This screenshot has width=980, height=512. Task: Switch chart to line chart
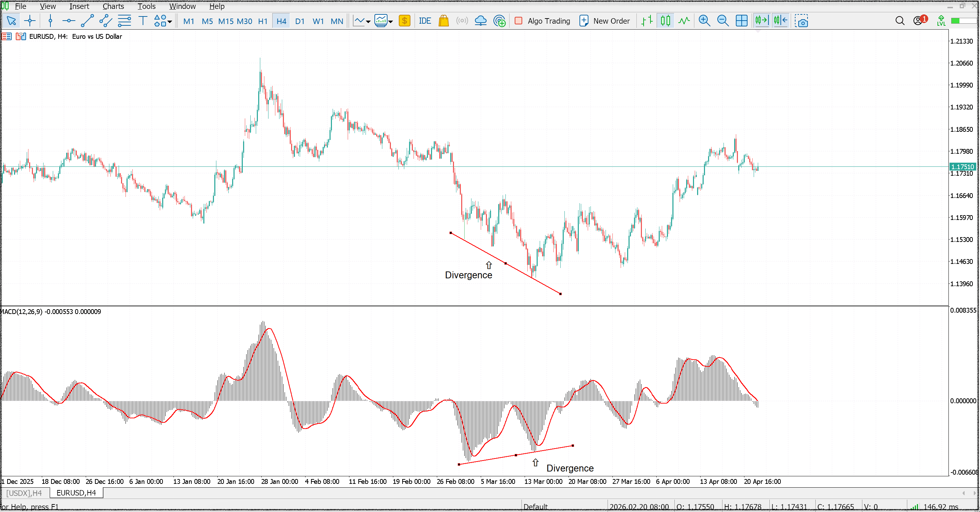pyautogui.click(x=684, y=21)
